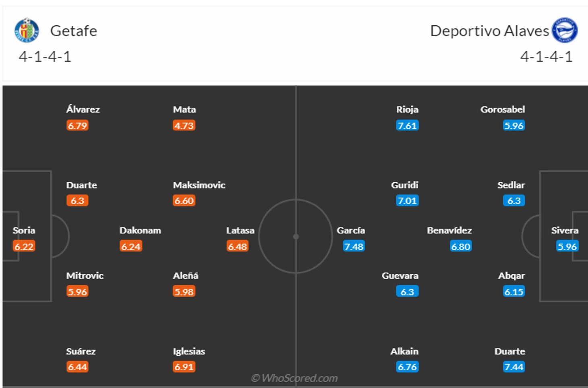The image size is (588, 388).
Task: Click Dakonam's 6.24 rating badge
Action: click(x=130, y=246)
